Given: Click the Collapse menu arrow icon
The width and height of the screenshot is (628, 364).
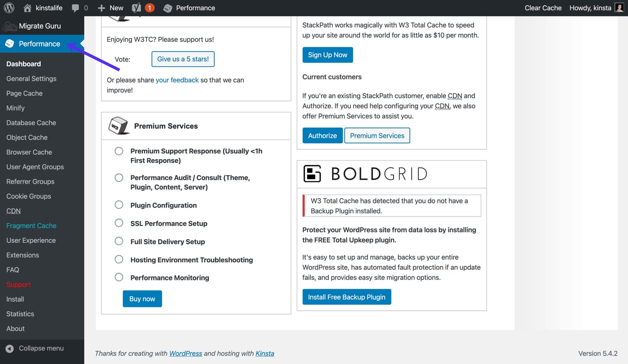Looking at the screenshot, I should click(x=10, y=349).
